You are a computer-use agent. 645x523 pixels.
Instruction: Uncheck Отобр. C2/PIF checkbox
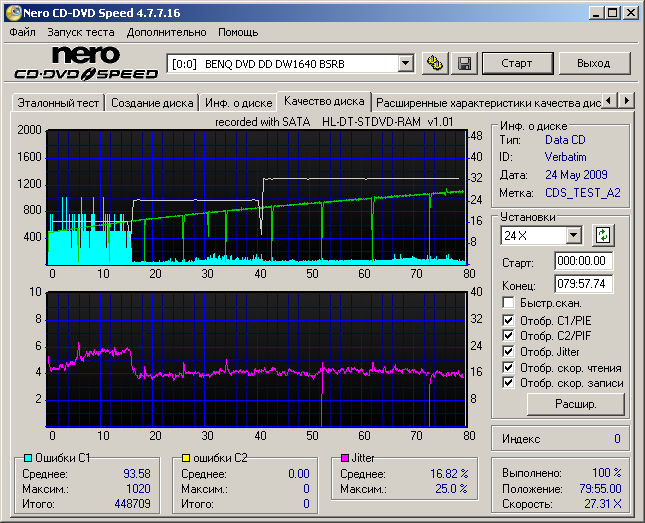pos(508,336)
